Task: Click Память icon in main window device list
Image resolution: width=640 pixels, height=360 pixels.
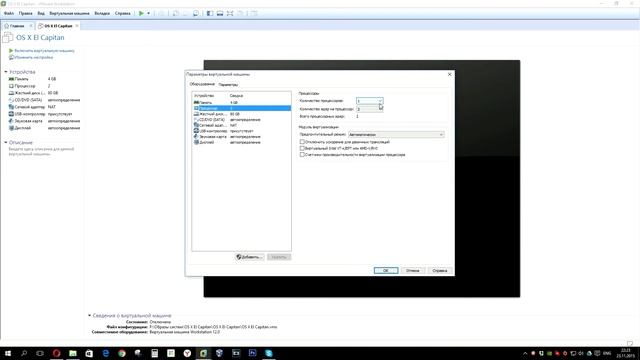Action: (x=11, y=79)
